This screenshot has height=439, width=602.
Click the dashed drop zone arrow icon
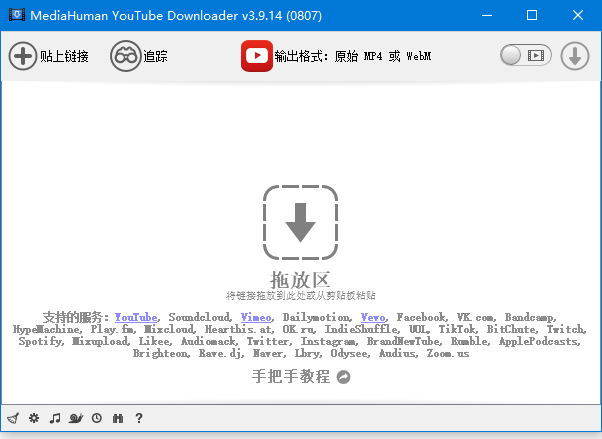tap(300, 222)
